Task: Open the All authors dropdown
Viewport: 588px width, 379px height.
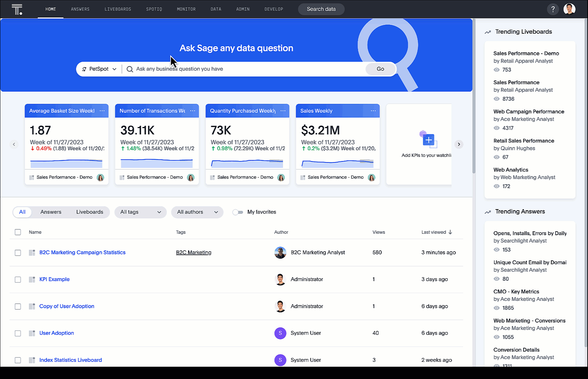Action: pyautogui.click(x=197, y=212)
